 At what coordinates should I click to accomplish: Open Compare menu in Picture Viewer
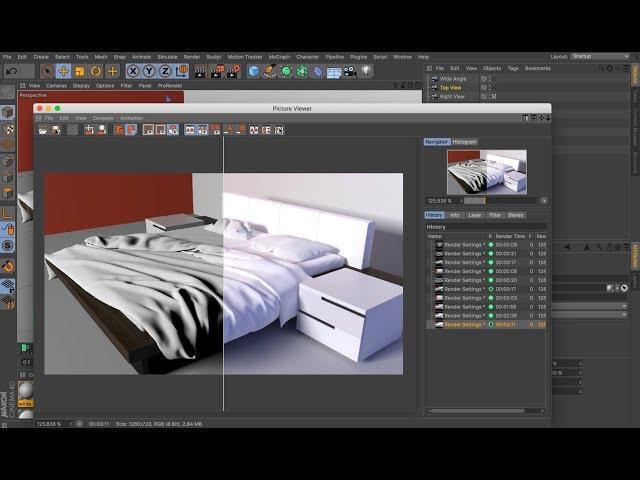[x=103, y=118]
